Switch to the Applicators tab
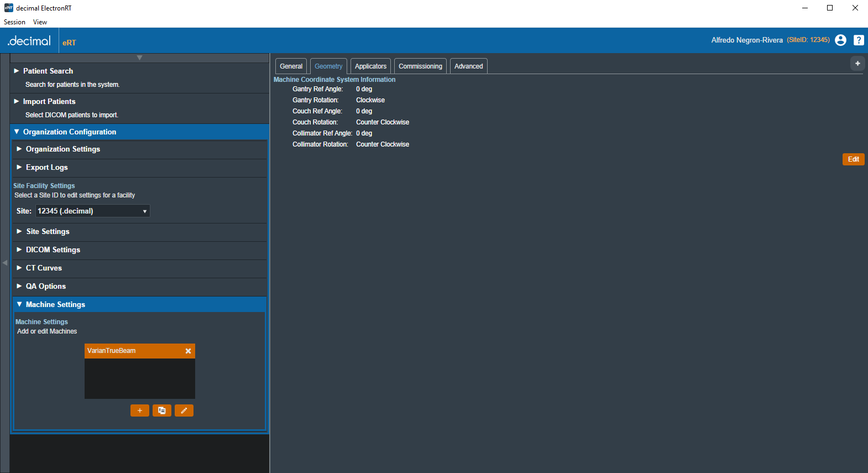 370,66
